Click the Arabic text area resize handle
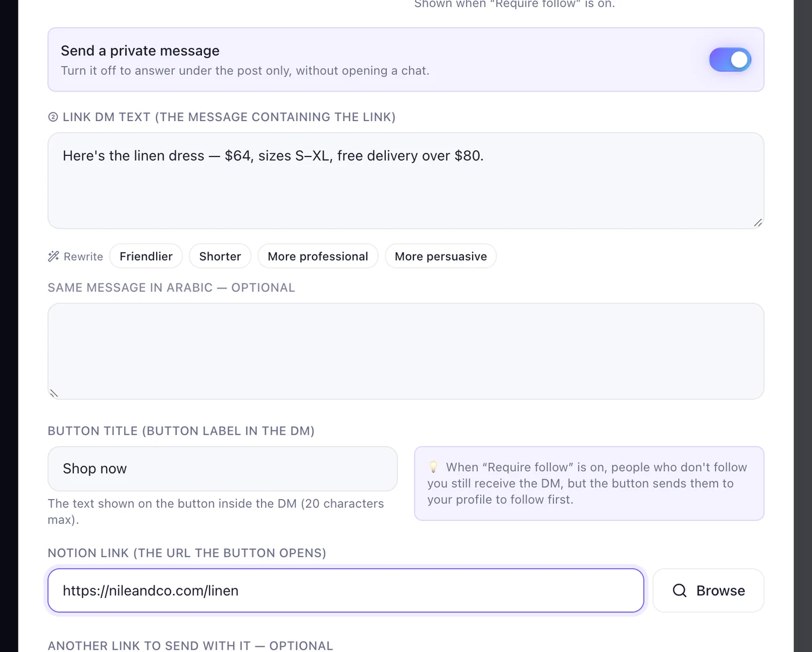 click(x=54, y=394)
